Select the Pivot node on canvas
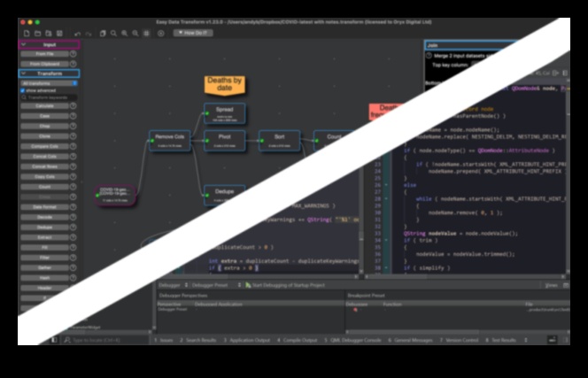Image resolution: width=588 pixels, height=378 pixels. coord(224,139)
